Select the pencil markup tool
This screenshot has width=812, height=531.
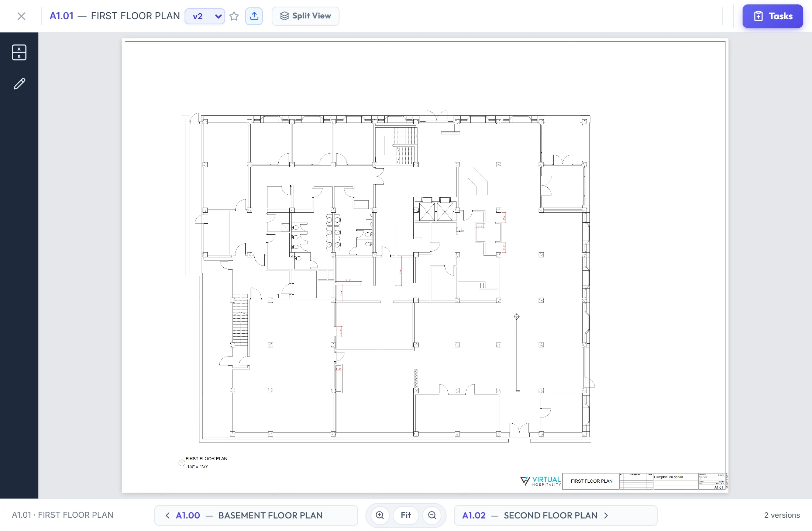point(19,84)
